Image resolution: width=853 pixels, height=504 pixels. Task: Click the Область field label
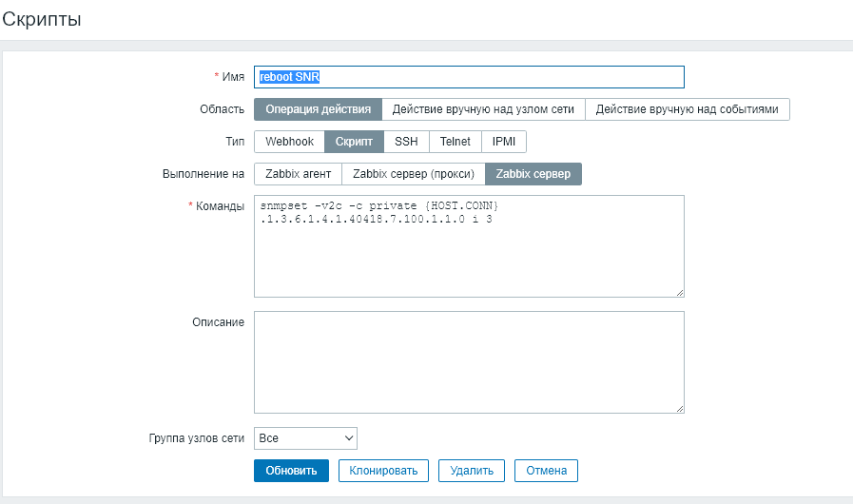click(x=222, y=109)
